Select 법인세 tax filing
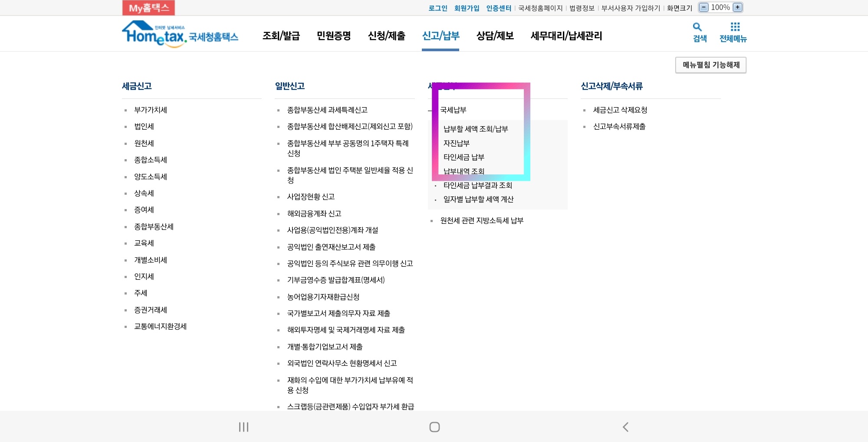Viewport: 868px width, 442px height. coord(144,127)
